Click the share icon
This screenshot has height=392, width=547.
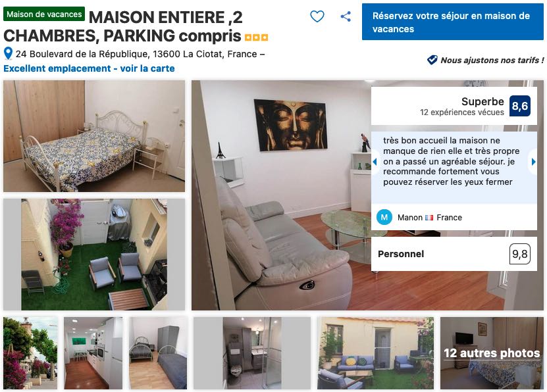point(346,16)
